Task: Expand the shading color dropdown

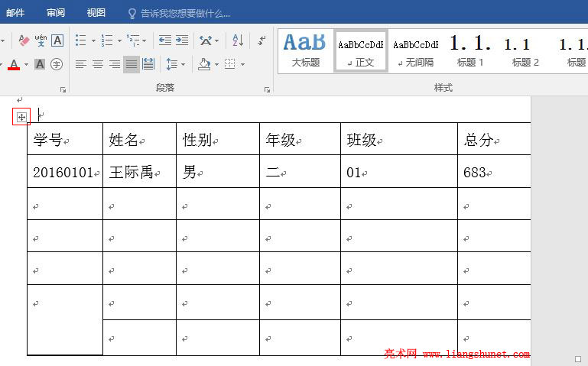Action: coord(216,64)
